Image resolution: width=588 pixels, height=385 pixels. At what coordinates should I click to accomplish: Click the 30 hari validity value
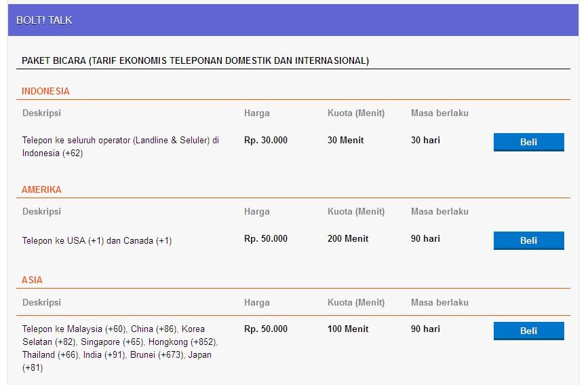425,140
